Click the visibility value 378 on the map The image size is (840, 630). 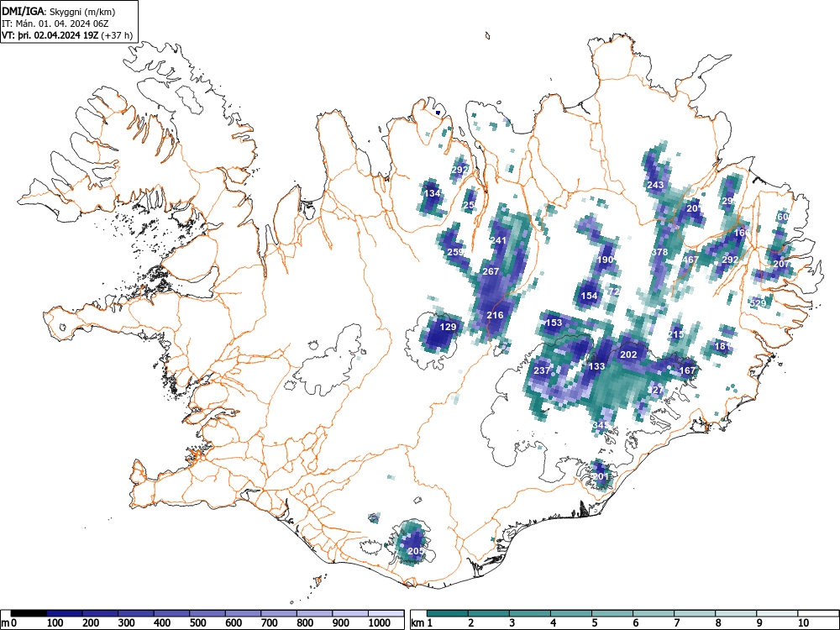click(x=660, y=252)
